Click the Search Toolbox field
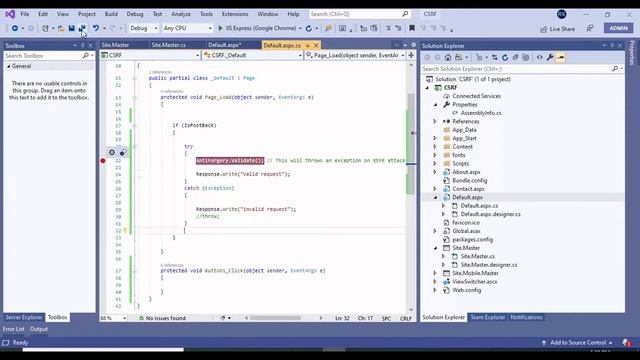This screenshot has height=360, width=640. click(x=49, y=56)
